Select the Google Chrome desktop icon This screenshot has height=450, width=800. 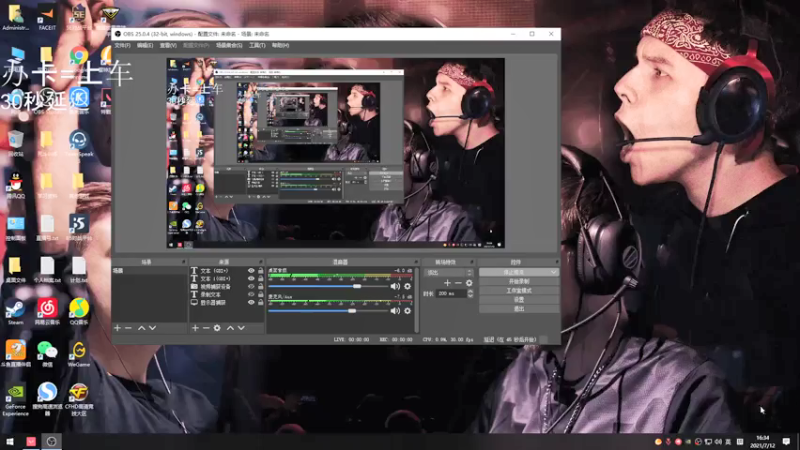(79, 58)
